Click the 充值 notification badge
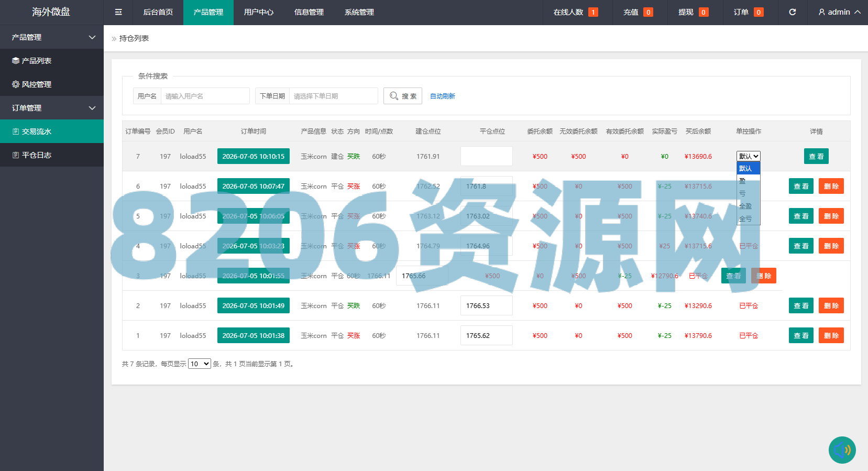 coord(648,12)
